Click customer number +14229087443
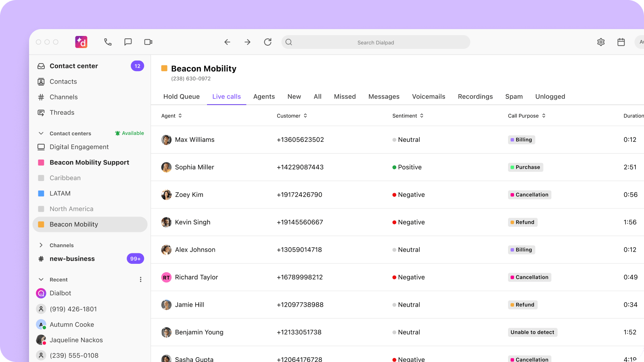Screen dimensions: 644x362 point(300,167)
